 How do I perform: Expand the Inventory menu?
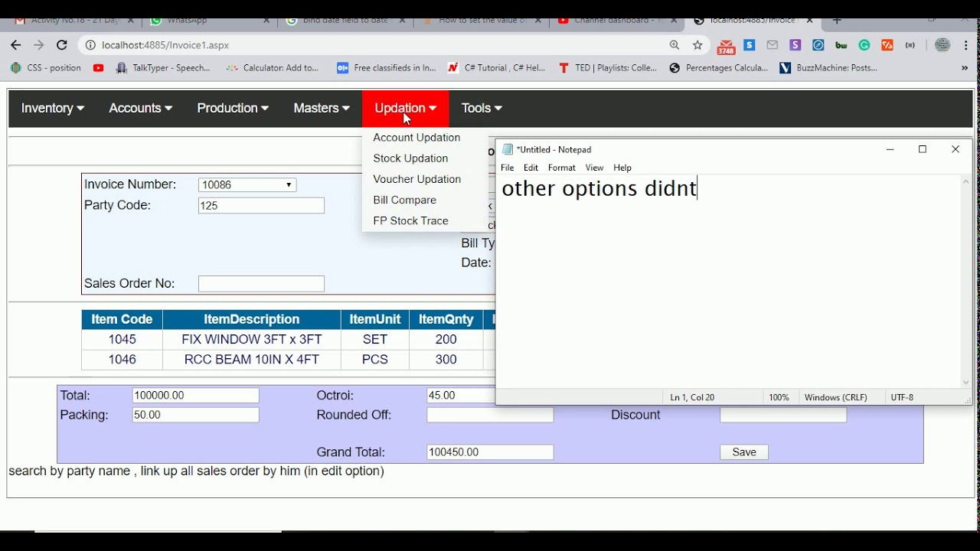(x=53, y=109)
